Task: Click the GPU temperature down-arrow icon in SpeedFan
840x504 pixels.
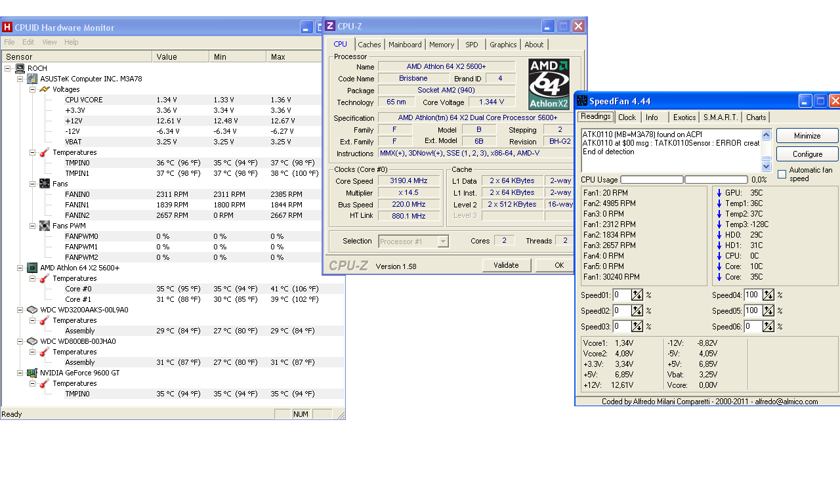Action: [719, 193]
